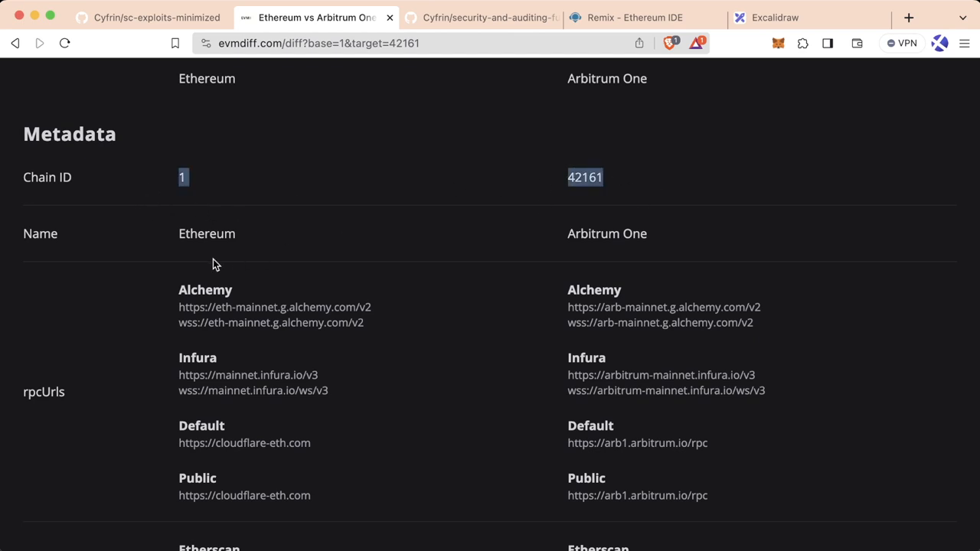Screen dimensions: 980x551
Task: Close the Ethereum vs Arbitrum One tab
Action: (389, 18)
